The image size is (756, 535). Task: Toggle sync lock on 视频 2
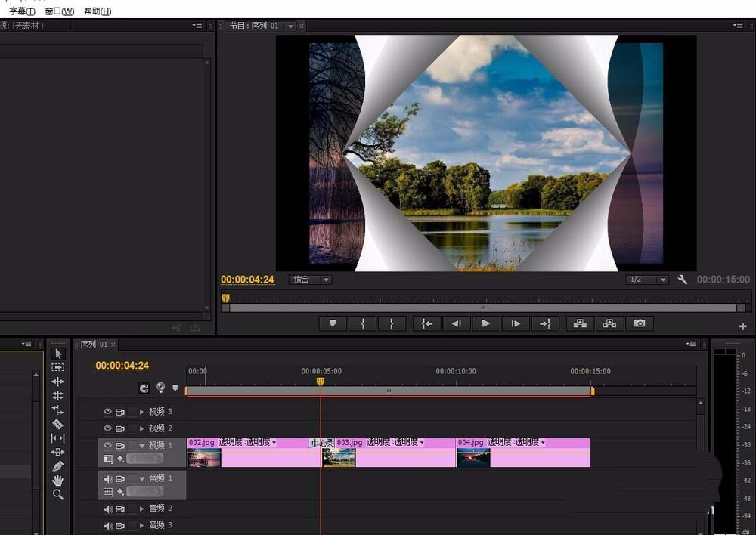(x=120, y=428)
